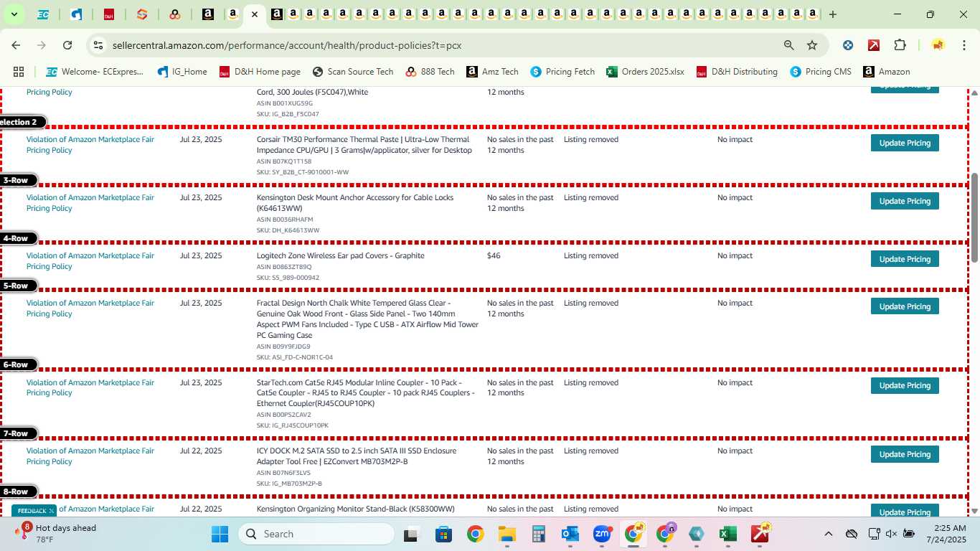Screen dimensions: 980x551
Task: Open Fair Pricing violation link for Corsair row
Action: [90, 145]
